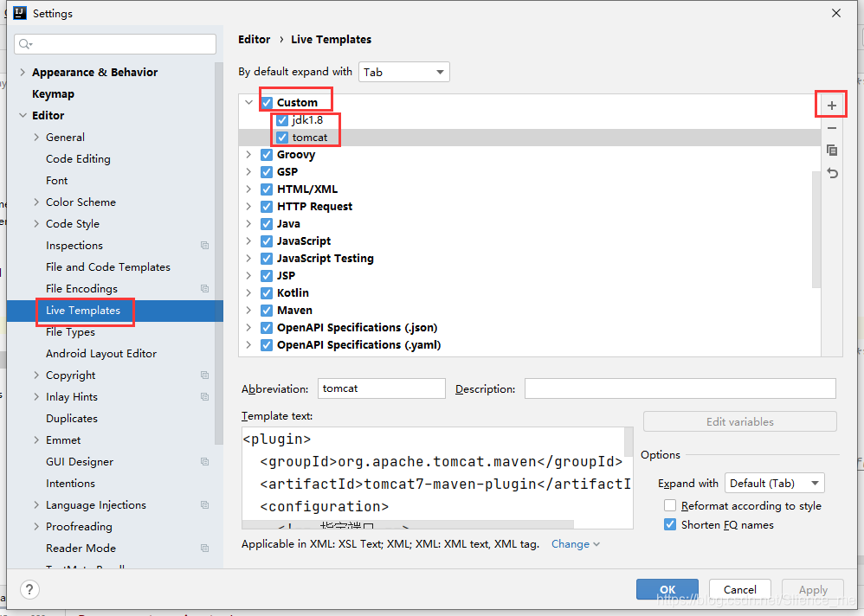Viewport: 864px width, 616px height.
Task: Expand the Emmet settings node
Action: [36, 440]
